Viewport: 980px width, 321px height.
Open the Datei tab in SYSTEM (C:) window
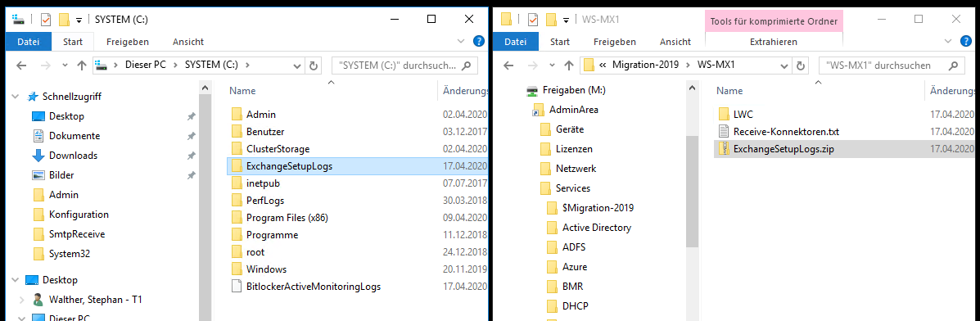28,42
